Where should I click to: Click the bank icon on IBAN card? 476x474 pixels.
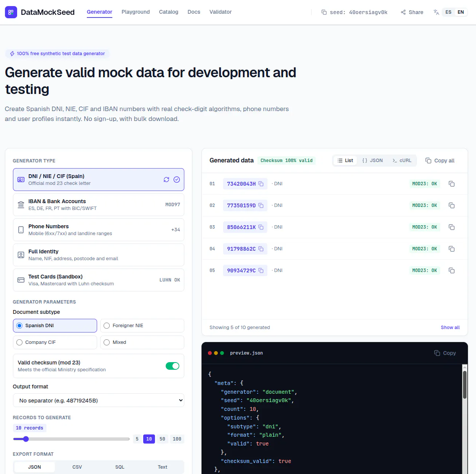point(21,205)
